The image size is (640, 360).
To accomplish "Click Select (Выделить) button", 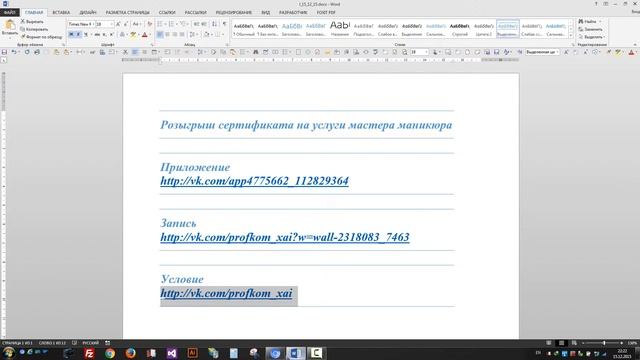I will (591, 37).
